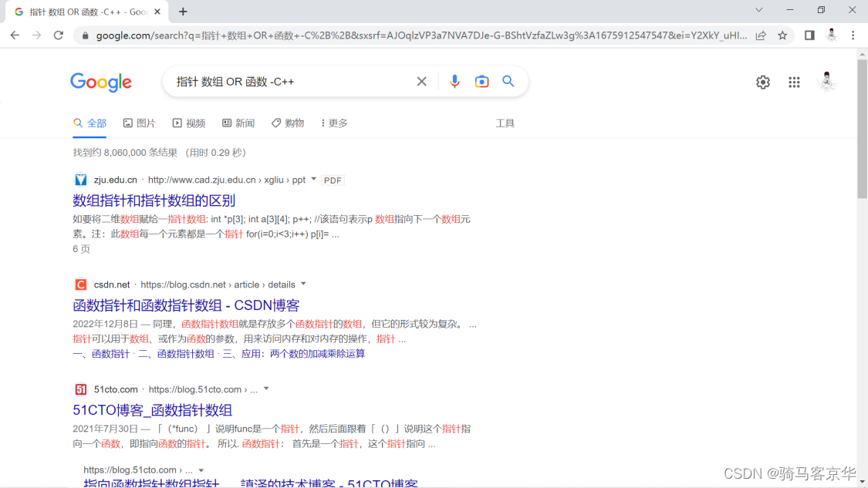868x488 pixels.
Task: Clear the search box text
Action: point(422,82)
